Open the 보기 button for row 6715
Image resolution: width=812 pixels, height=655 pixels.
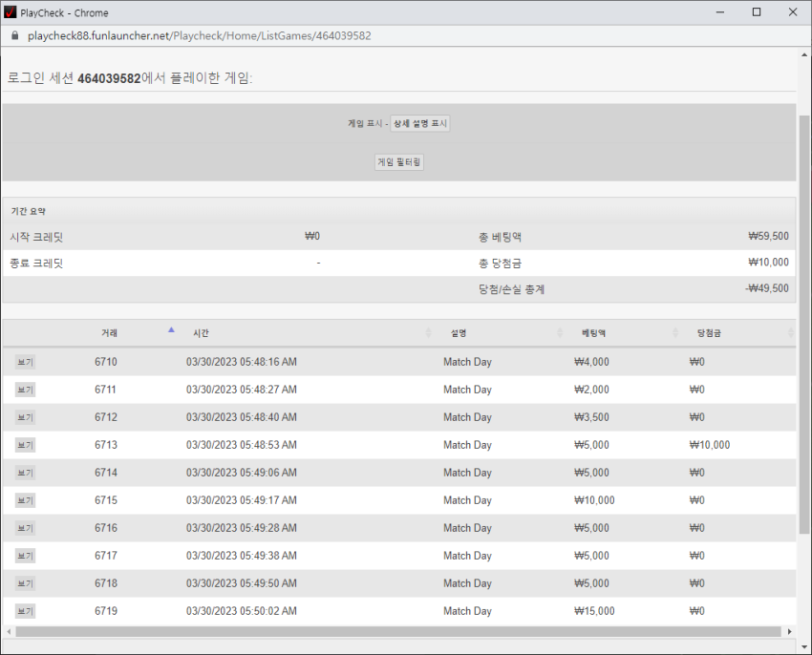click(25, 500)
